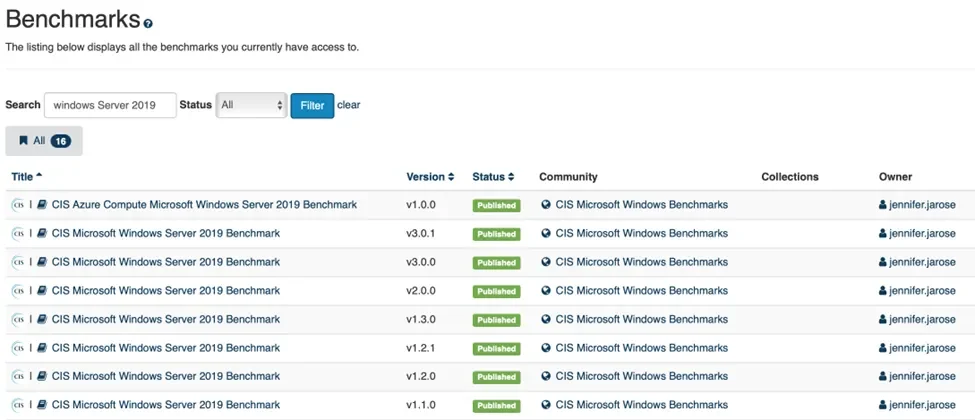
Task: Click CIS logo icon in the v1.1.0 row
Action: pyautogui.click(x=17, y=405)
